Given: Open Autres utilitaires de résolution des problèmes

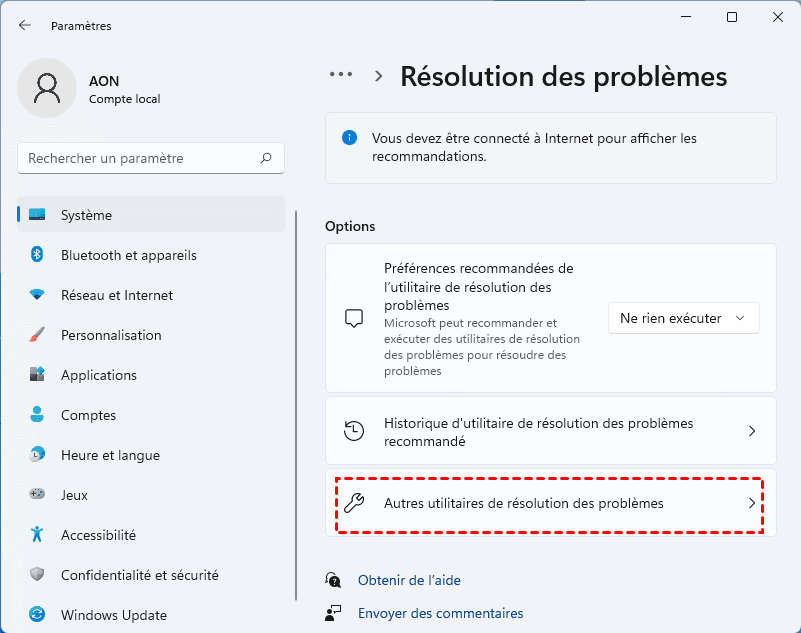Looking at the screenshot, I should (x=550, y=504).
